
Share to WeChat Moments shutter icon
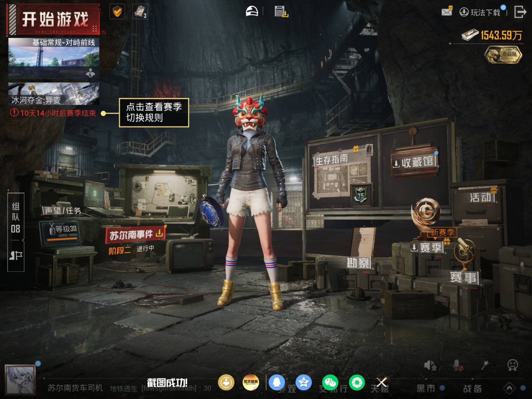pos(357,382)
